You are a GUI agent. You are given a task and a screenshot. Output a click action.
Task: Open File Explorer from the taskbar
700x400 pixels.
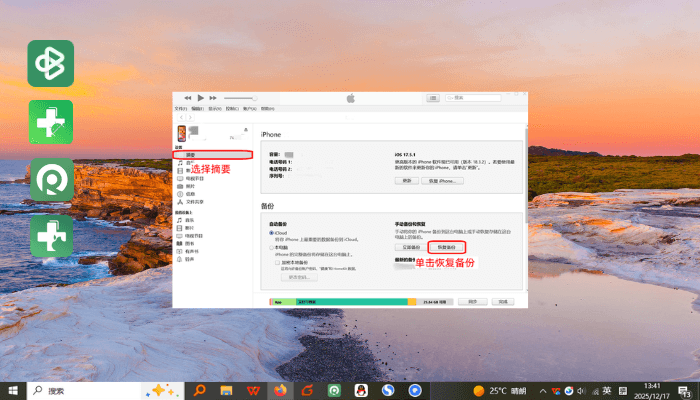[226, 391]
